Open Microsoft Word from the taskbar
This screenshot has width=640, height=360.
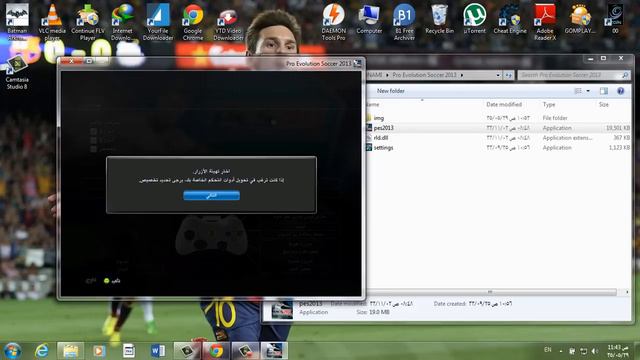pyautogui.click(x=158, y=351)
